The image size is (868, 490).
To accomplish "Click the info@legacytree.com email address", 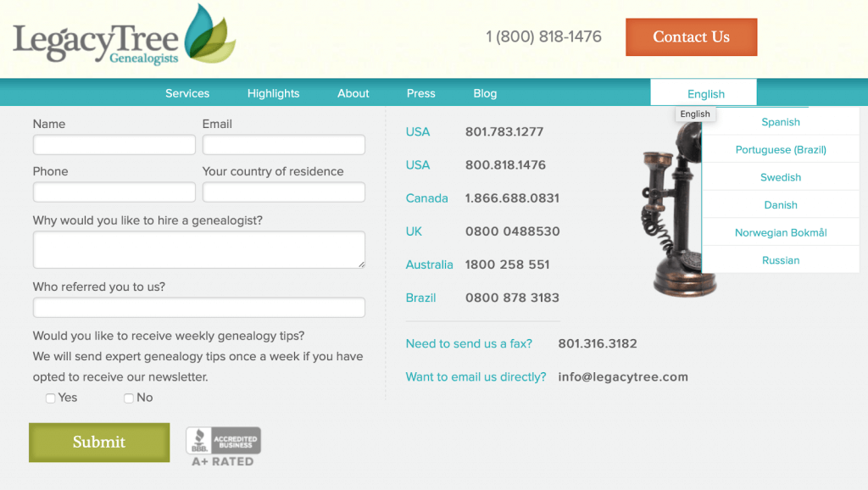I will (623, 376).
